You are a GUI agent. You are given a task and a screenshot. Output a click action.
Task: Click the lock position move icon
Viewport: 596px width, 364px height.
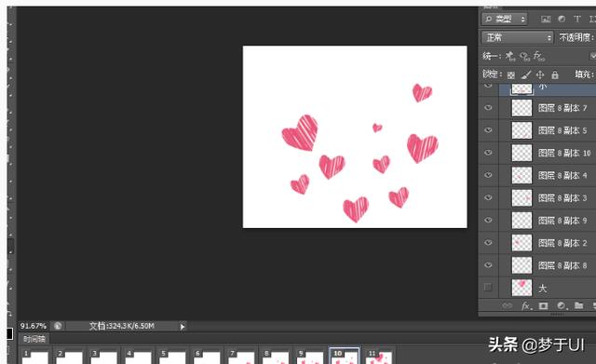point(540,74)
